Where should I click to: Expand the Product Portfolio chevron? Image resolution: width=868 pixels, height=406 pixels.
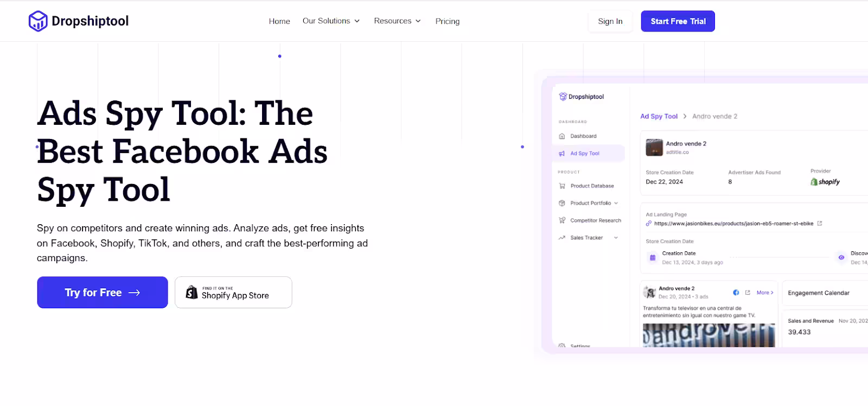tap(616, 203)
